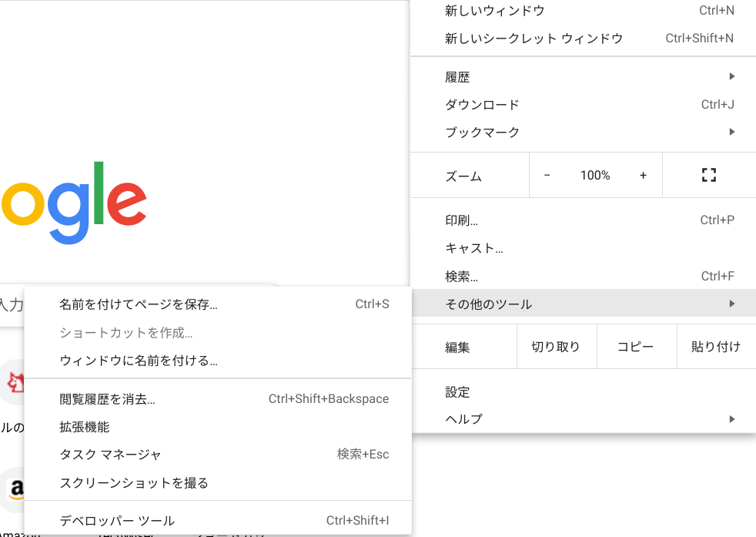Expand the 履歴 submenu

584,77
